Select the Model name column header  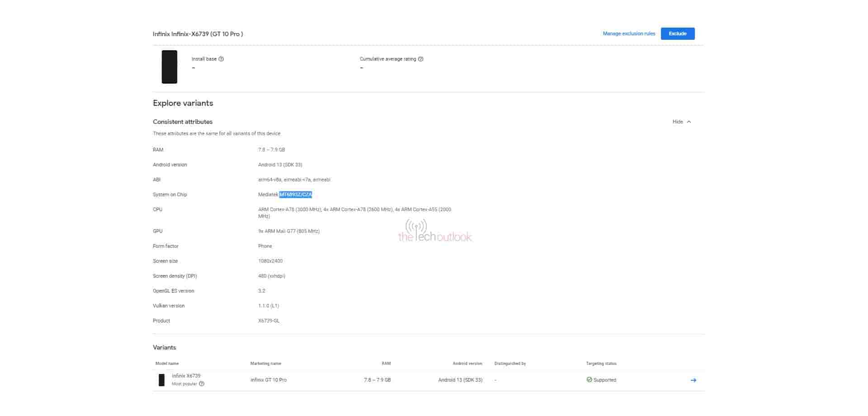167,363
